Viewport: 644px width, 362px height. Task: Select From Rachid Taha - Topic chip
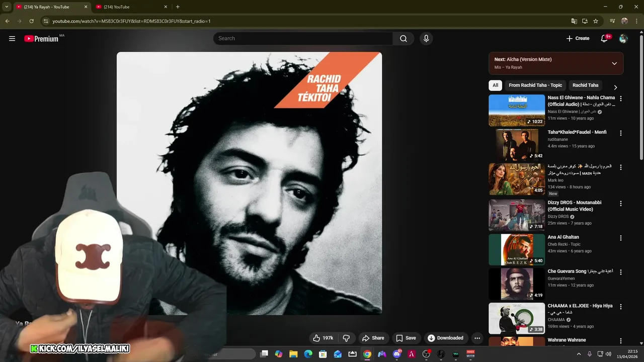click(x=535, y=85)
